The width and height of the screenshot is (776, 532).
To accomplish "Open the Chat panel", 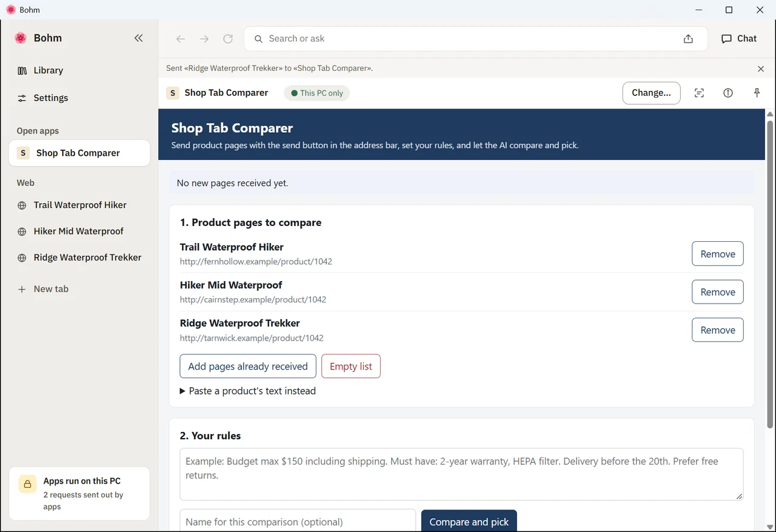I will point(739,39).
